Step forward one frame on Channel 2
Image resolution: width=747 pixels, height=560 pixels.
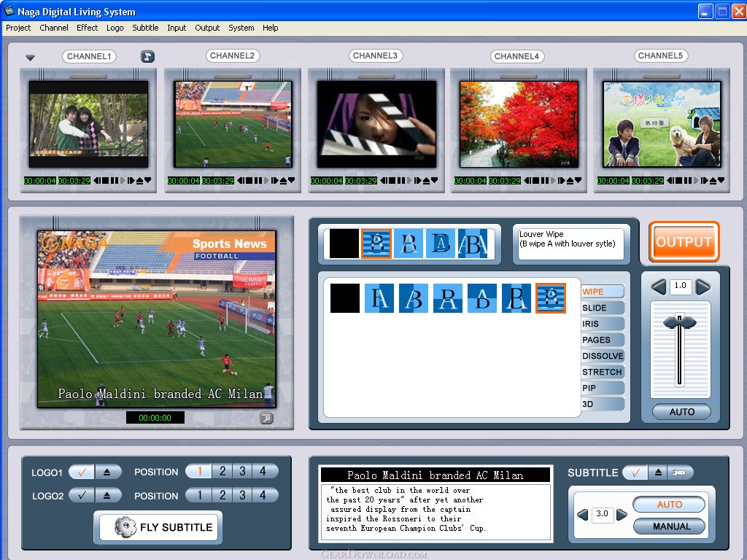(x=275, y=181)
